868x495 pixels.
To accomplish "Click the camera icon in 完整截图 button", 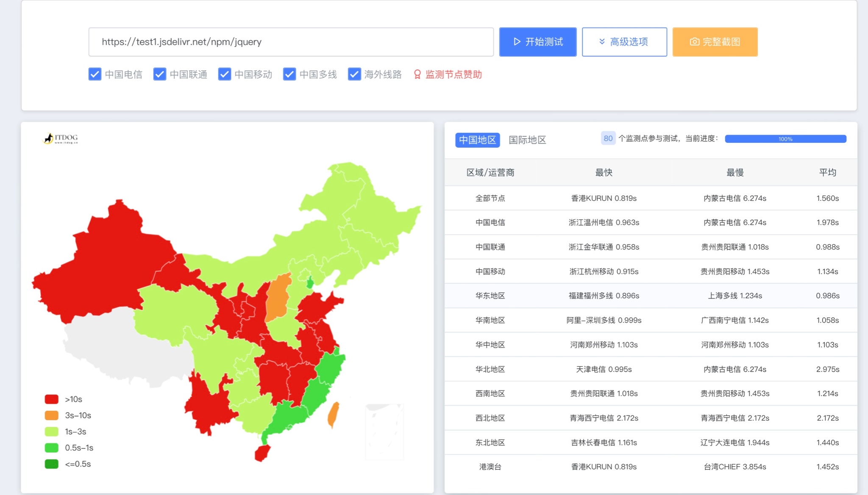I will coord(694,41).
